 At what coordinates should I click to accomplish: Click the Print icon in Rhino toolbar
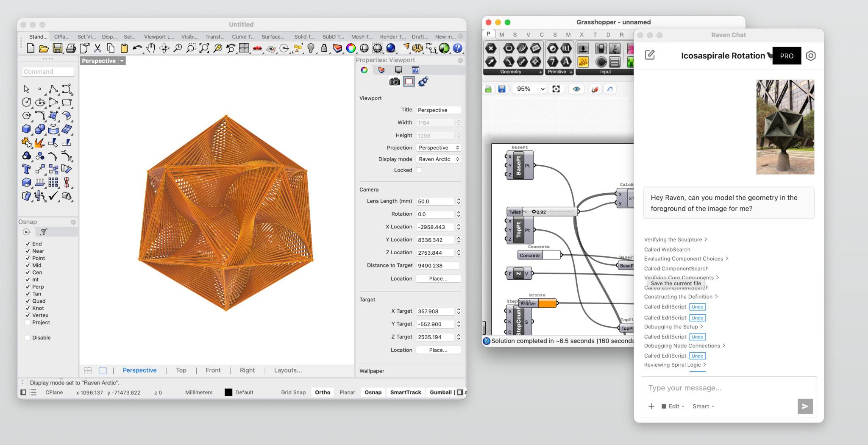pos(71,48)
